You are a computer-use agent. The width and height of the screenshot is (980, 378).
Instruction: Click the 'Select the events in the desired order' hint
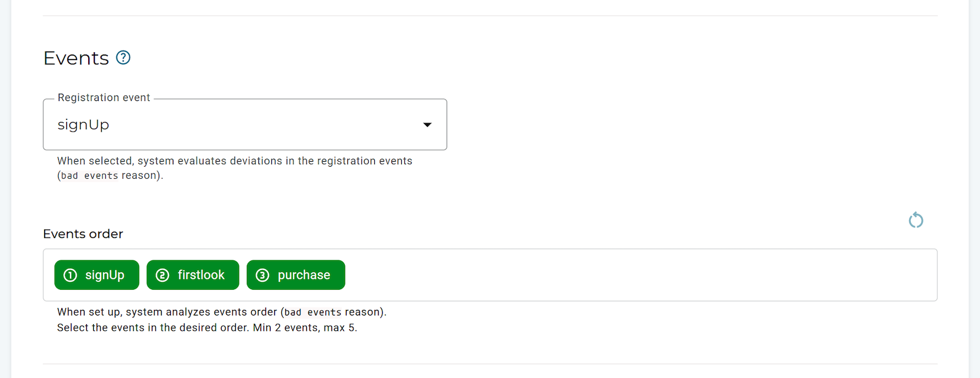coord(206,328)
